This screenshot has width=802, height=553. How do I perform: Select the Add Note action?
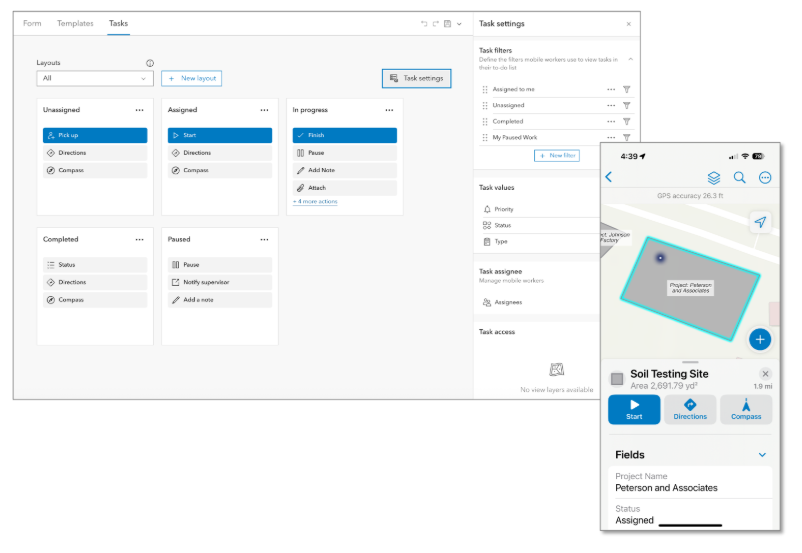pyautogui.click(x=345, y=170)
